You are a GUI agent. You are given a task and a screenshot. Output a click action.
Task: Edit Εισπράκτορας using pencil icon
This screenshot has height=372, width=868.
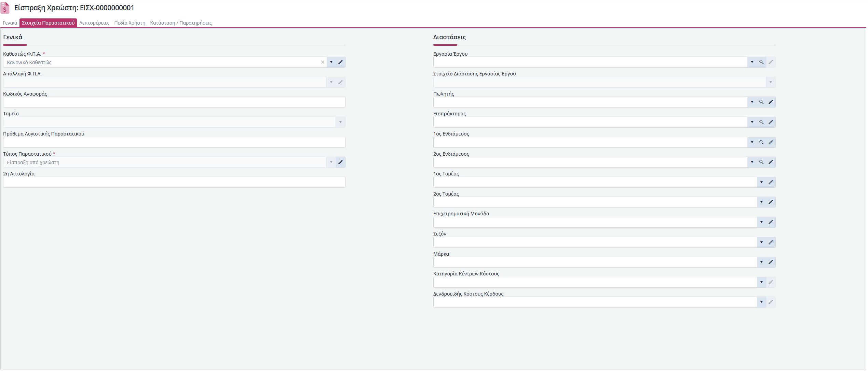coord(771,122)
